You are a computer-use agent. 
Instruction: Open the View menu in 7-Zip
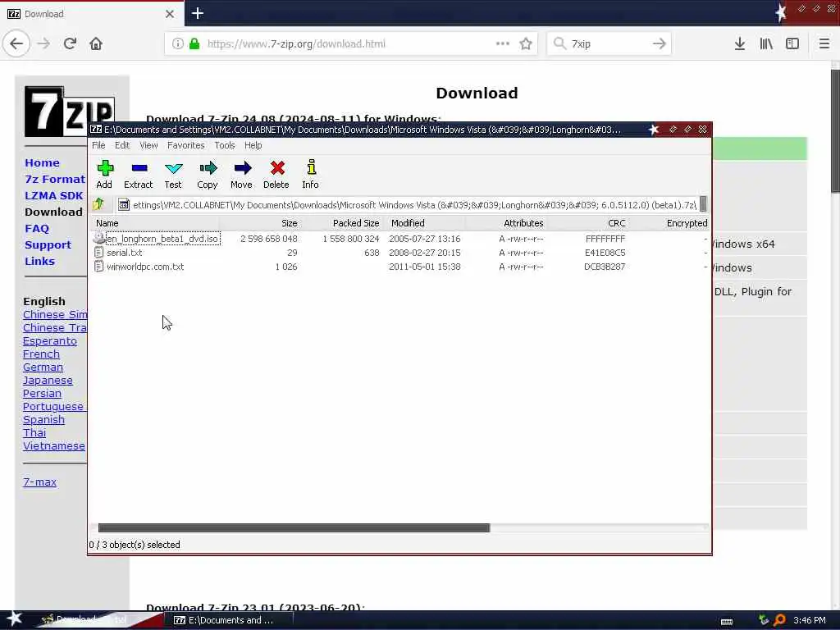(148, 145)
